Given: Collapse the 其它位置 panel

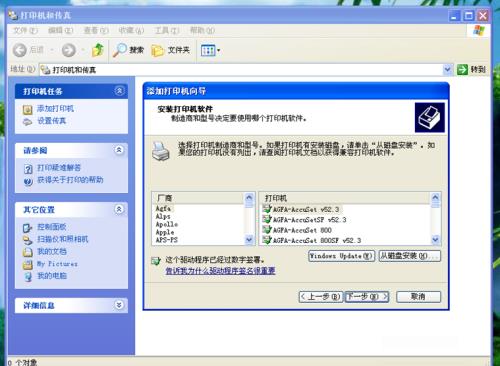Looking at the screenshot, I should tap(119, 209).
